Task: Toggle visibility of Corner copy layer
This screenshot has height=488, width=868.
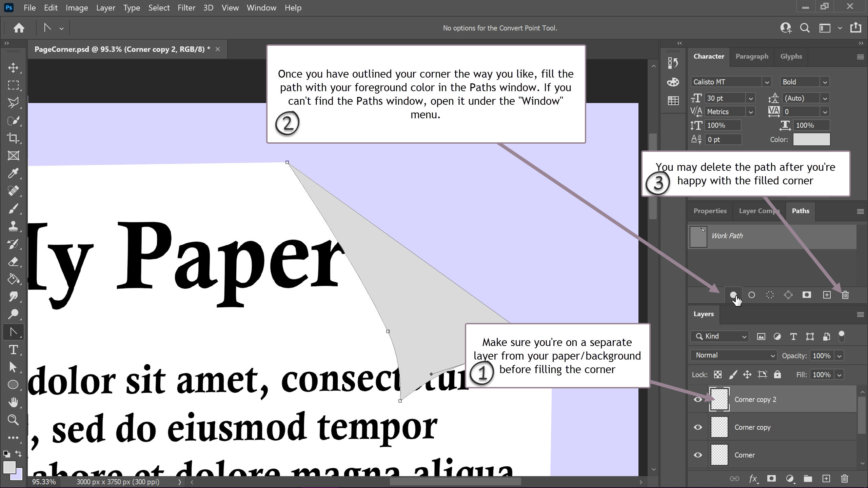Action: pyautogui.click(x=698, y=427)
